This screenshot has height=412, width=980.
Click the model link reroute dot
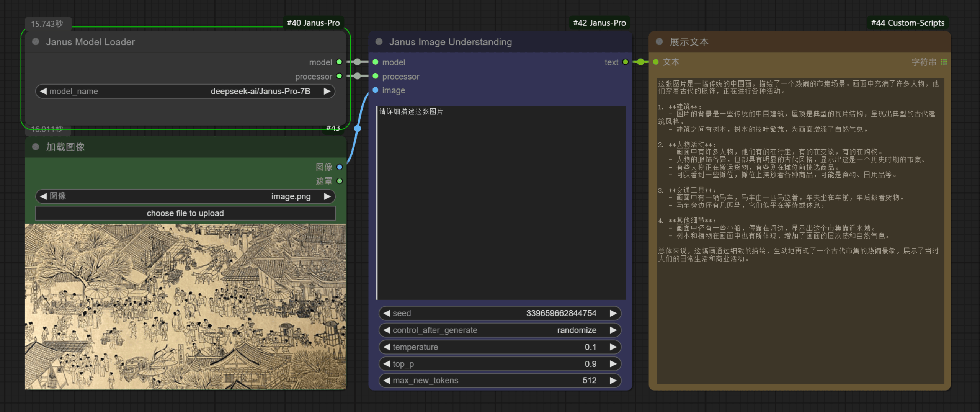click(x=357, y=62)
